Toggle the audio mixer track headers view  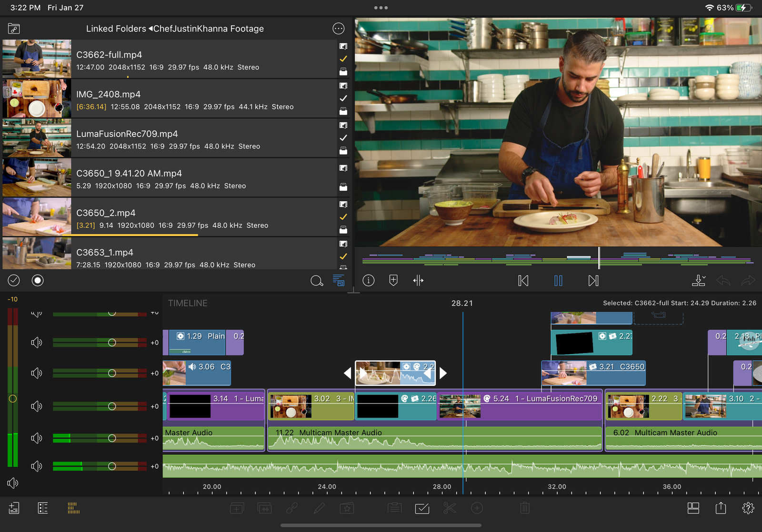coord(73,508)
